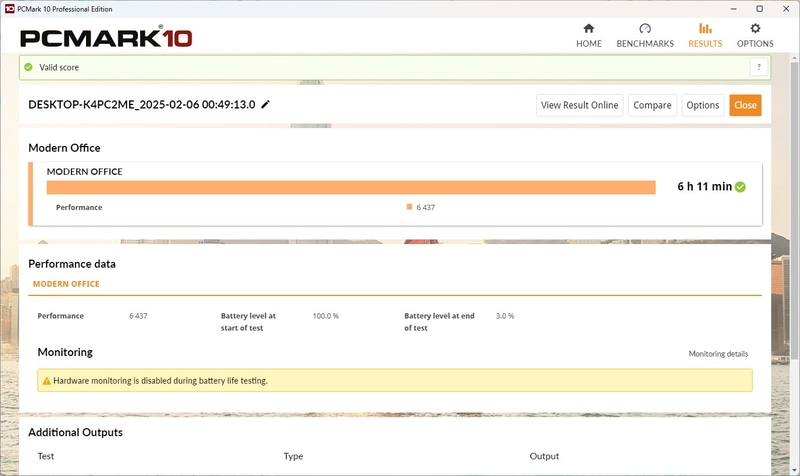Click the vertical scrollbar on the right
Viewport: 800px width, 476px height.
(x=794, y=209)
